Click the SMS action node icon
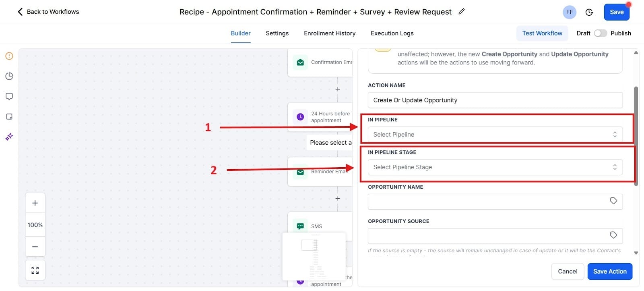Viewport: 644px width, 291px height. [300, 226]
